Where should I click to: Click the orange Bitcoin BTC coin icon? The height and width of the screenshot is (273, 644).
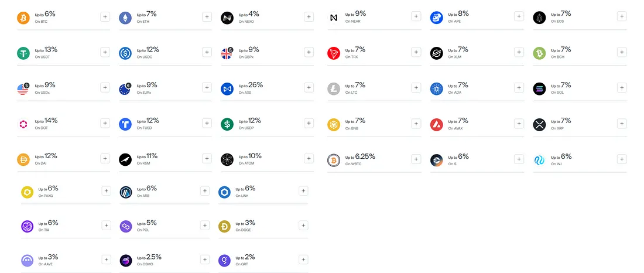(x=23, y=18)
